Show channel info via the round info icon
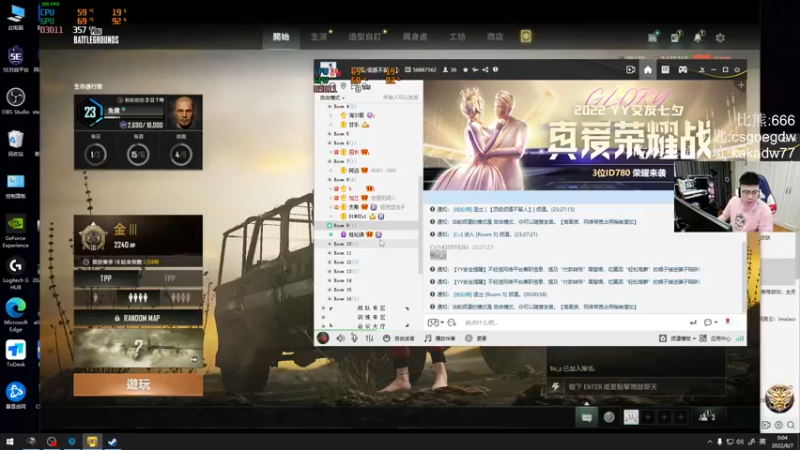 (495, 70)
